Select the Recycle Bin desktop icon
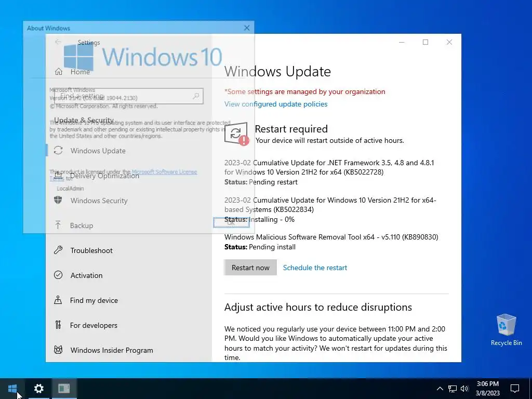This screenshot has width=532, height=399. point(506,330)
